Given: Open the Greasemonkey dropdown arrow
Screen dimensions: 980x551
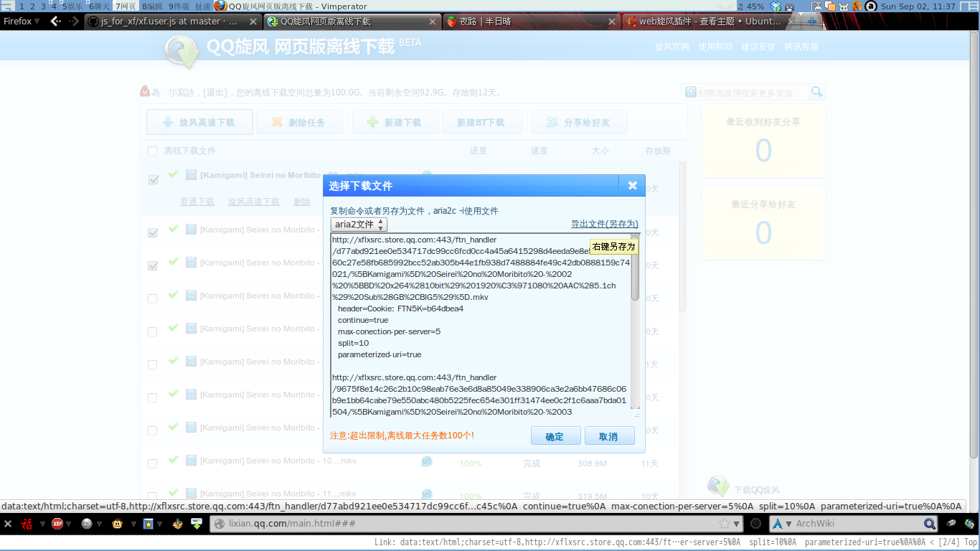Looking at the screenshot, I should [132, 524].
